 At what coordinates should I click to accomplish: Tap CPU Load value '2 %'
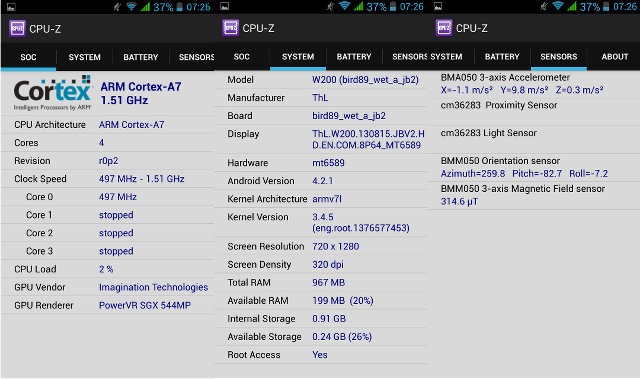click(x=106, y=269)
